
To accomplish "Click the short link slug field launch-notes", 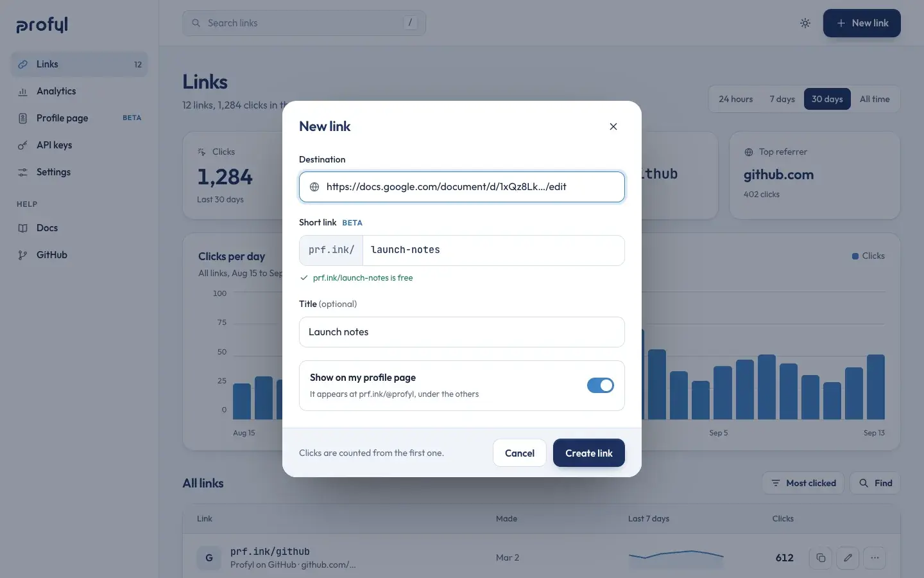I will [x=493, y=250].
